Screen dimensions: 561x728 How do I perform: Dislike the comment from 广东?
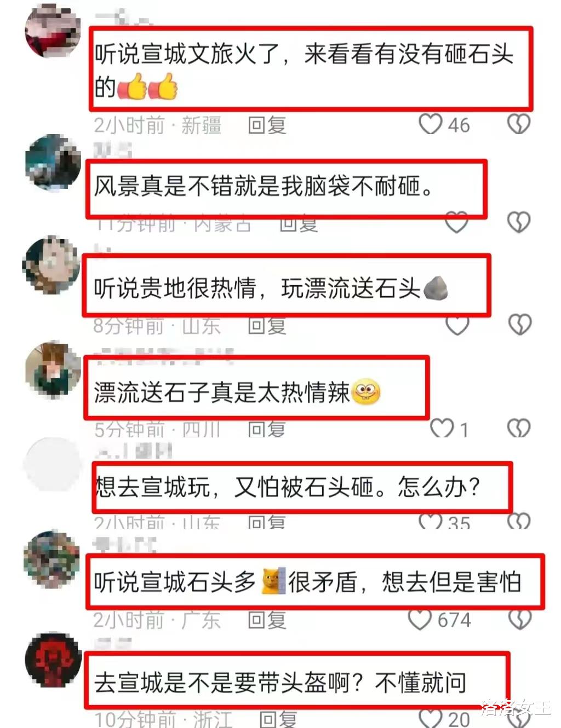click(519, 619)
